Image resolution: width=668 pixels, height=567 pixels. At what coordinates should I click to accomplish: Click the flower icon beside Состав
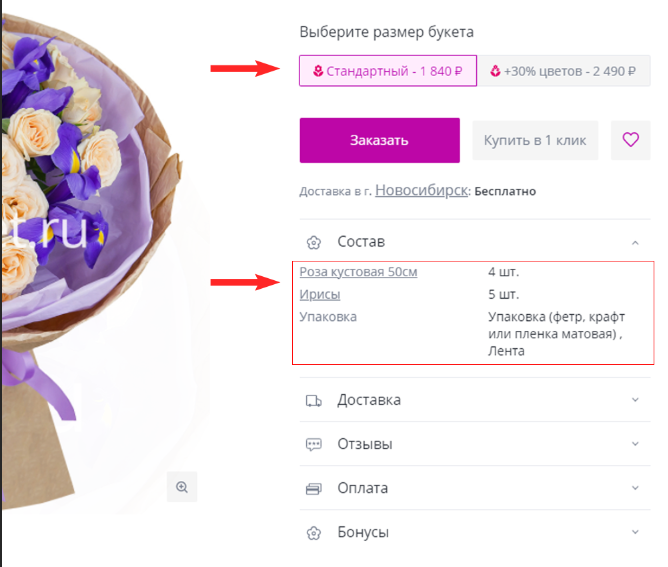313,242
